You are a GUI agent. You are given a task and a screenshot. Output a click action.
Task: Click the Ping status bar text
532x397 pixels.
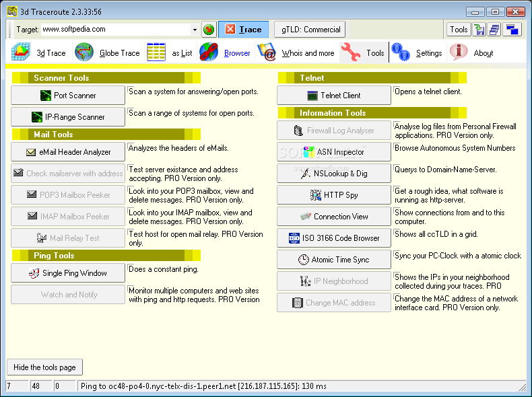click(x=203, y=386)
